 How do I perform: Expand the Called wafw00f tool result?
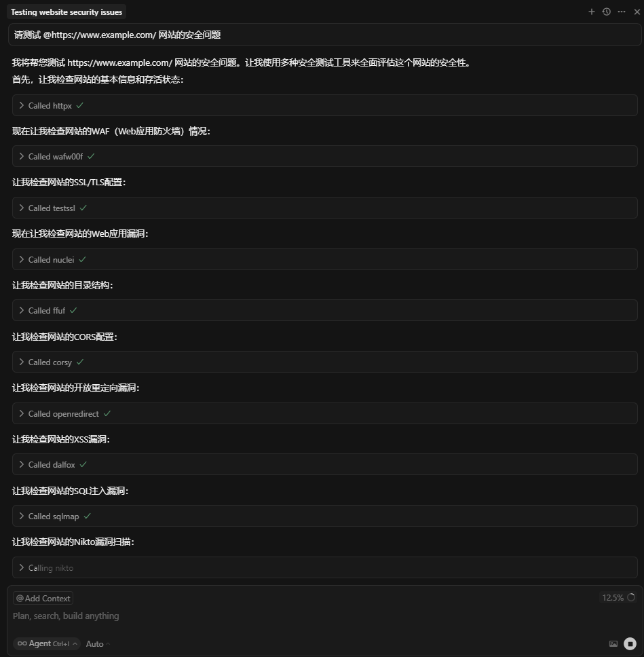325,156
